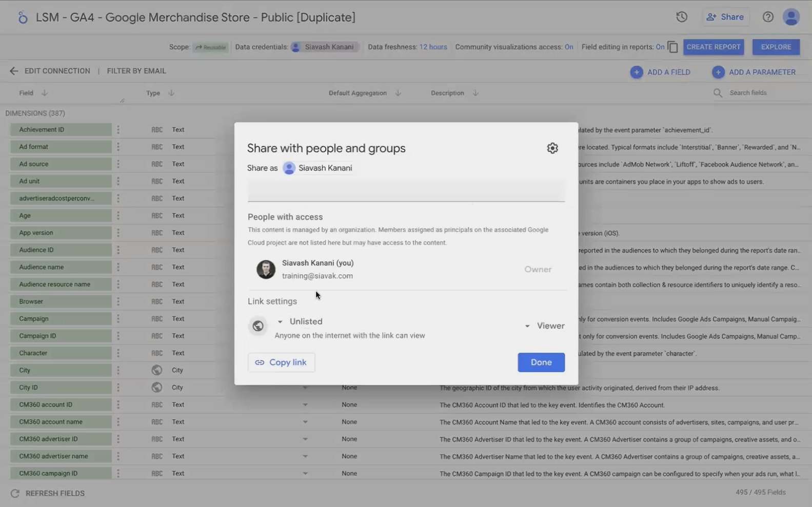Open three-dot menu for Ad source
812x507 pixels.
tap(118, 164)
